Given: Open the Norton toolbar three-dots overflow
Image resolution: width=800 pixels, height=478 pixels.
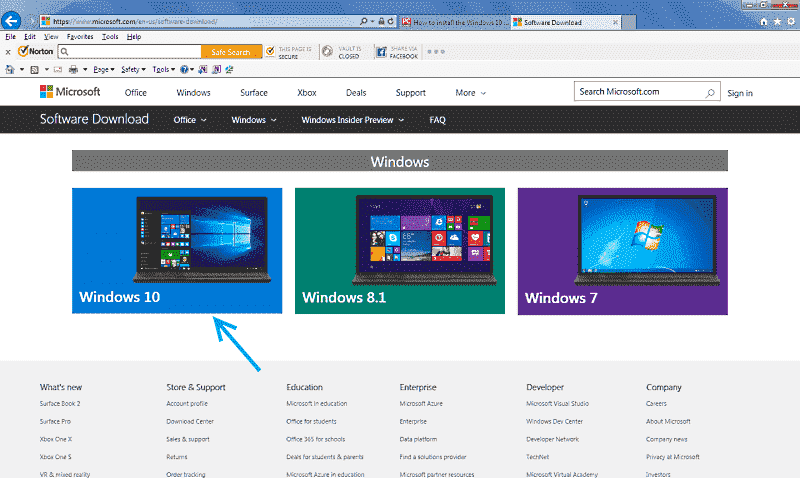Looking at the screenshot, I should click(436, 52).
